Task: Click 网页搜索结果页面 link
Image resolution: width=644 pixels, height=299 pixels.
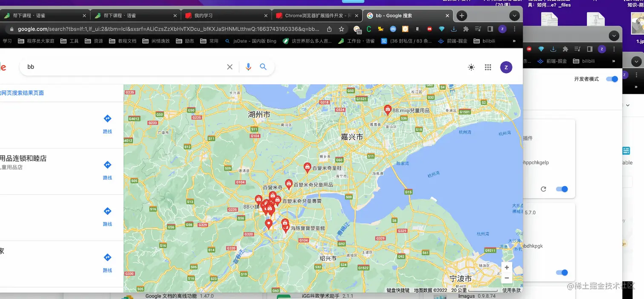Action: (22, 93)
